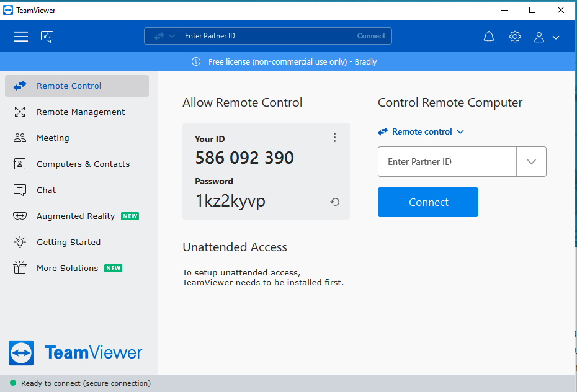Open settings gear in header
Screen dimensions: 577x392
tap(515, 37)
